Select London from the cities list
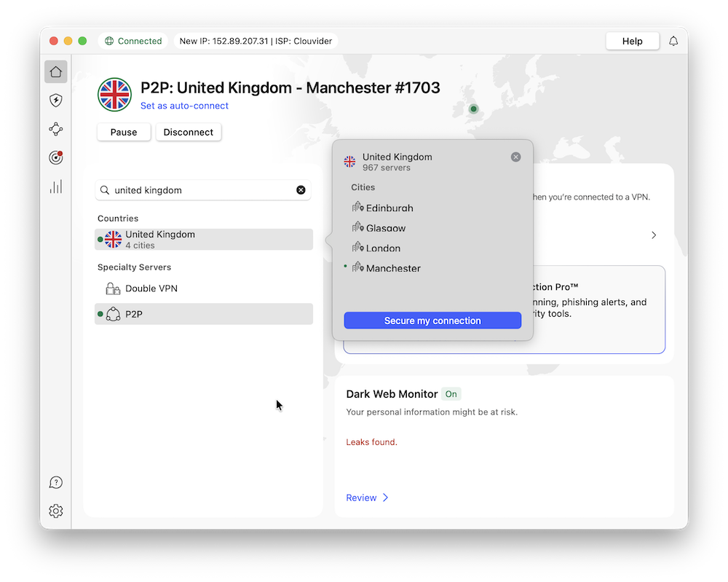 (x=383, y=248)
